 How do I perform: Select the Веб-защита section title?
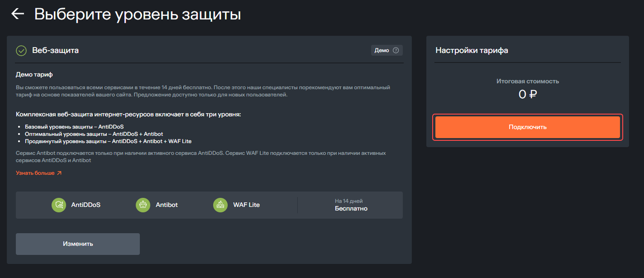[55, 50]
